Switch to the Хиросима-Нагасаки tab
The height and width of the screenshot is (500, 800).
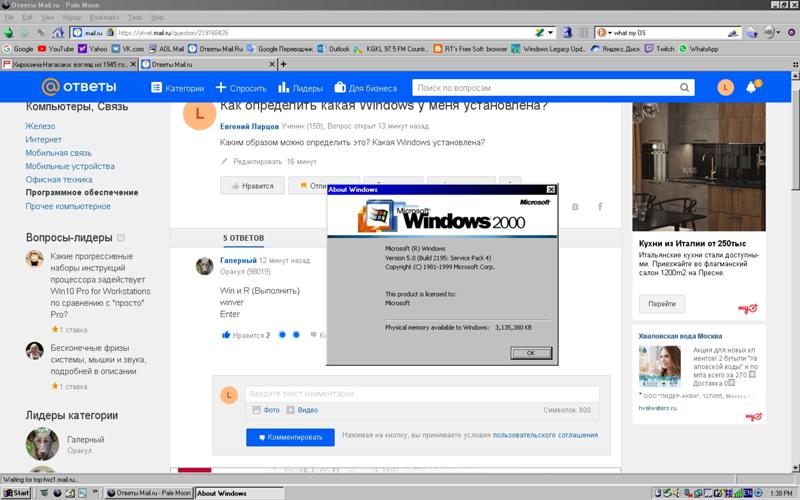coord(69,64)
